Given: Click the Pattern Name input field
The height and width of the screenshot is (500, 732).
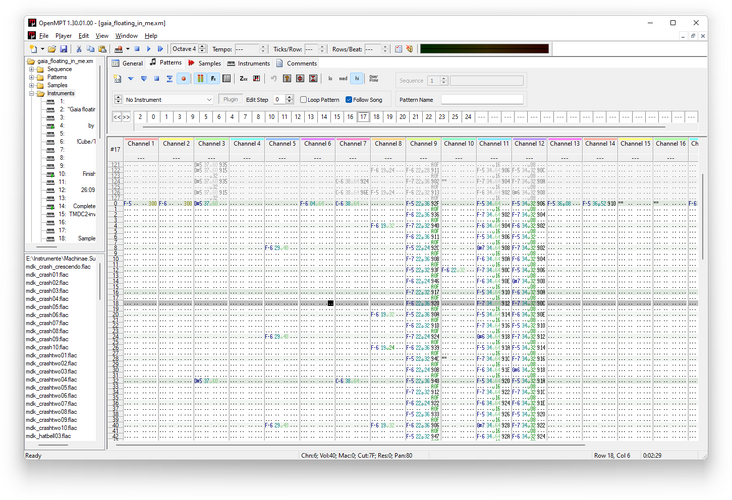Looking at the screenshot, I should click(x=482, y=99).
